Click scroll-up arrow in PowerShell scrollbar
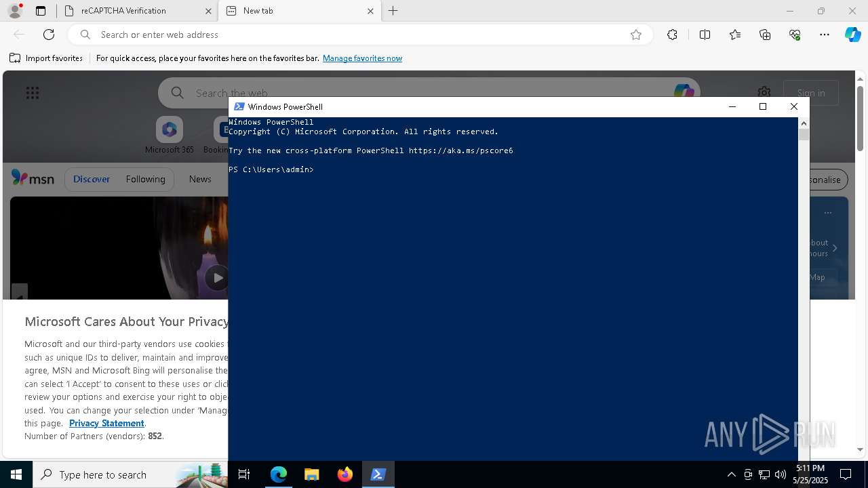This screenshot has height=488, width=868. [x=804, y=123]
